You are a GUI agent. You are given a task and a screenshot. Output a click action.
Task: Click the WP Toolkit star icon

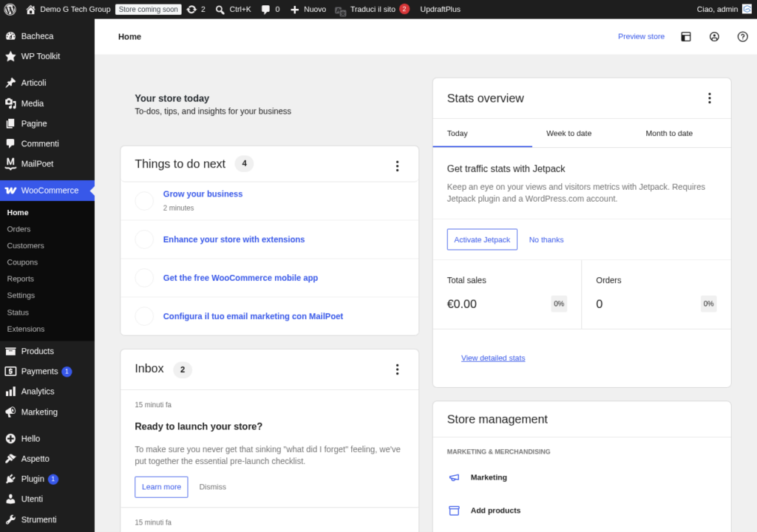(x=10, y=56)
